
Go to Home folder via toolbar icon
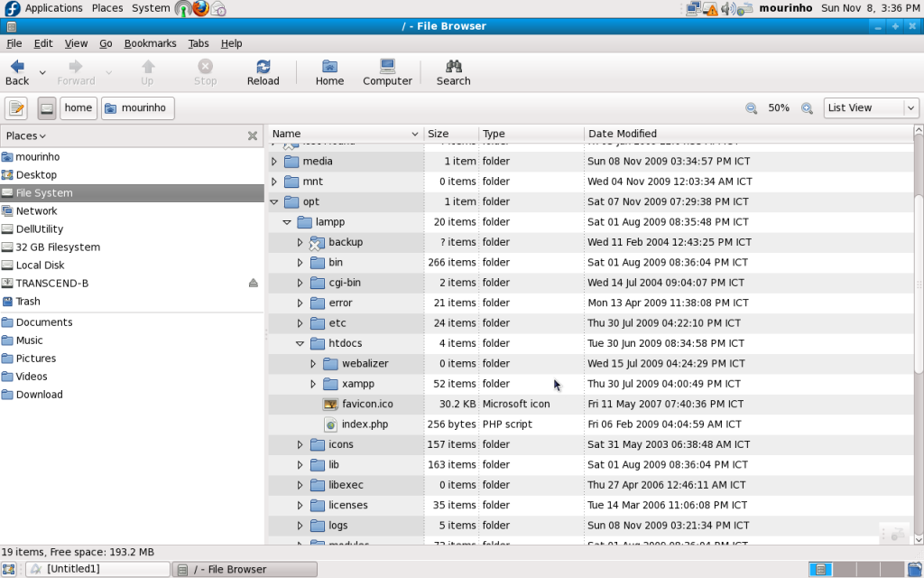pyautogui.click(x=329, y=68)
